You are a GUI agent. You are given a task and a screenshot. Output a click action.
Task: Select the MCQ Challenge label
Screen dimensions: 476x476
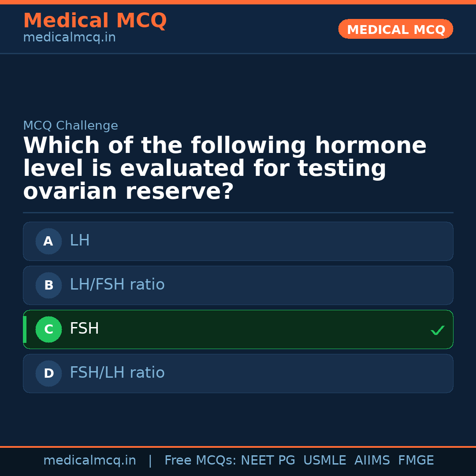tap(71, 126)
